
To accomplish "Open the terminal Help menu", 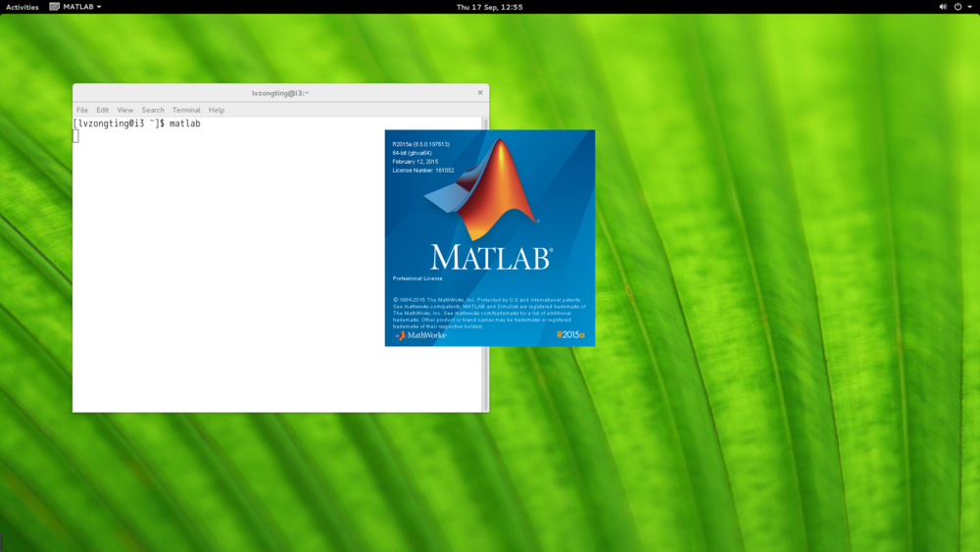I will tap(217, 110).
